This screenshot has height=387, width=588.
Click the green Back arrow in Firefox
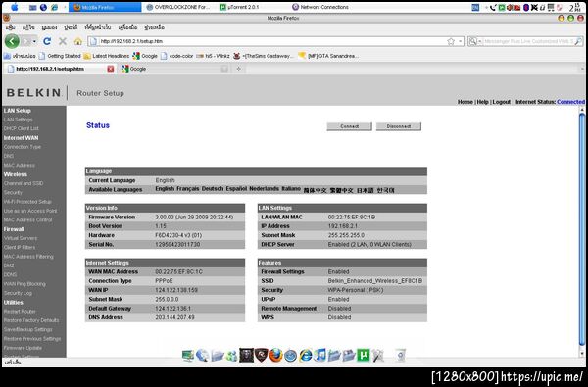coord(12,41)
